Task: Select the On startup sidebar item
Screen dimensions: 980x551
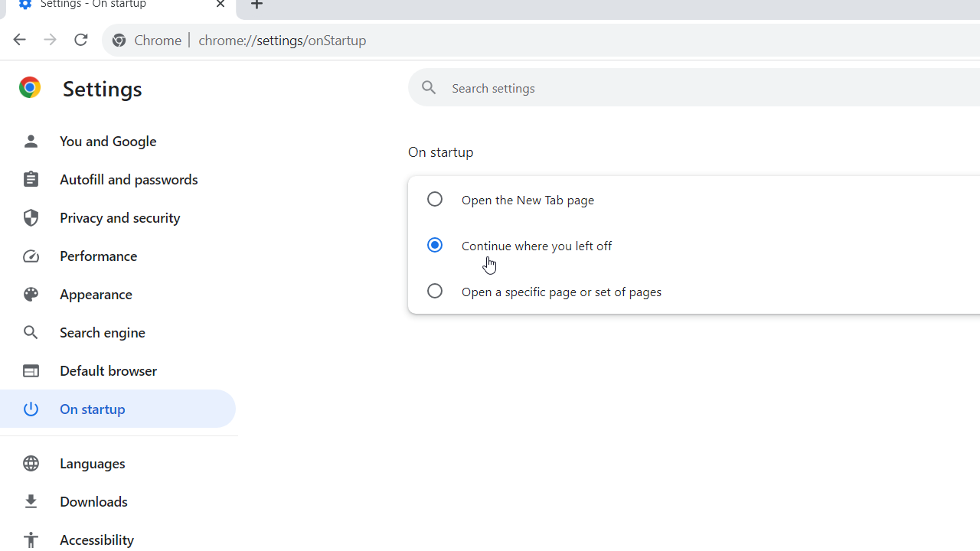Action: (118, 409)
